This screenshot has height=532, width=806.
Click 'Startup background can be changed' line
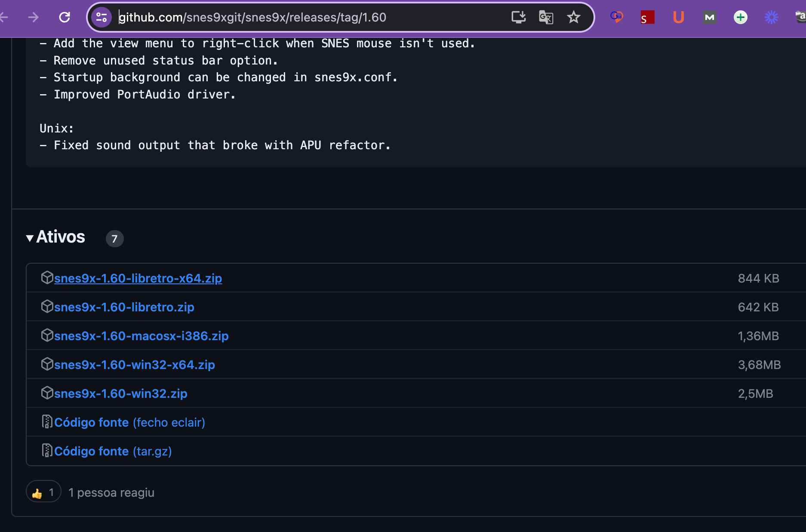pos(218,77)
